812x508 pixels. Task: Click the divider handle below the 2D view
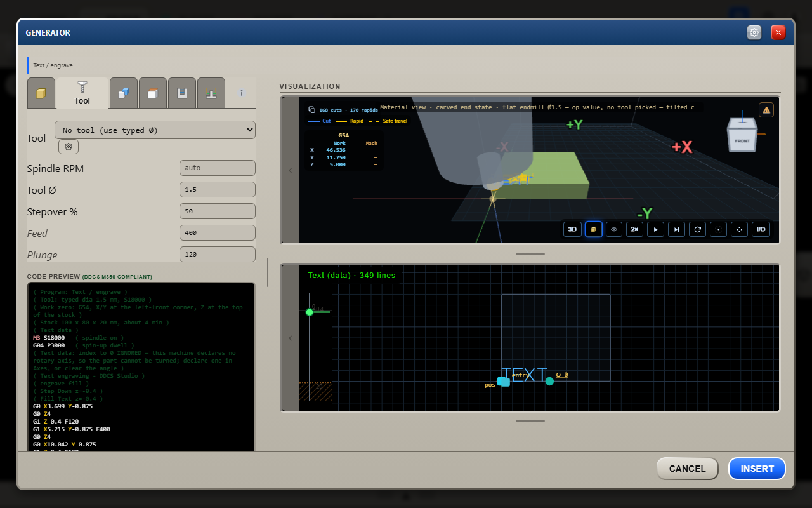[530, 421]
